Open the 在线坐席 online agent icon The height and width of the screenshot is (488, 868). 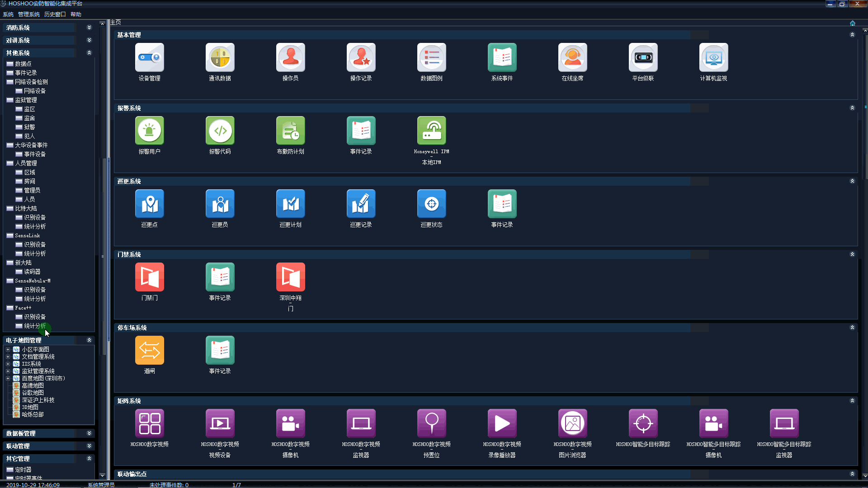pos(572,58)
